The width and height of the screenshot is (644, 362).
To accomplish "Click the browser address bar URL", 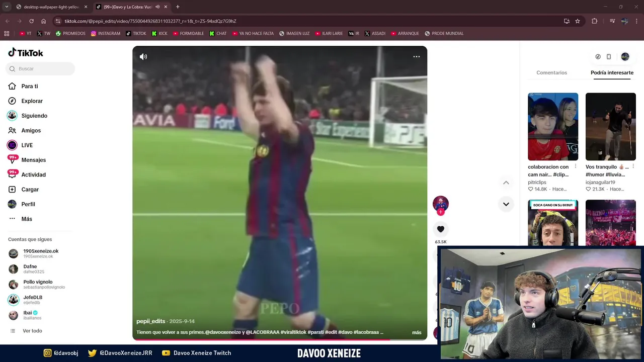I will click(x=150, y=21).
